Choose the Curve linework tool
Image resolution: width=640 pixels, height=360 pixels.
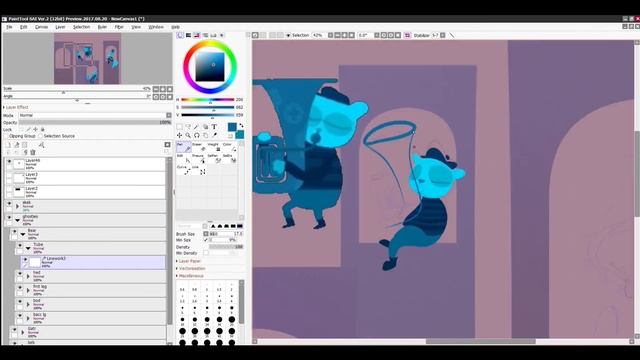[x=184, y=170]
